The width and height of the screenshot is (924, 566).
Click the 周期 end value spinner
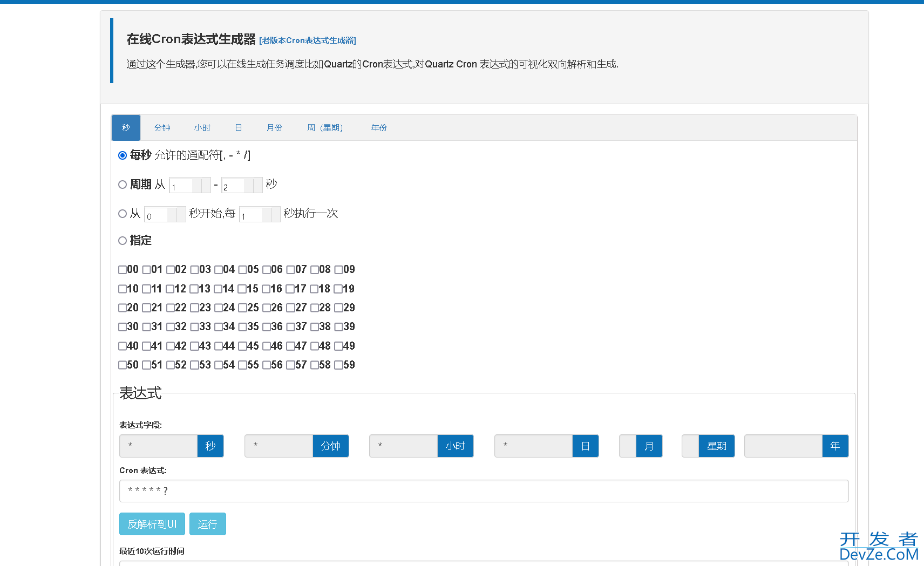[x=242, y=185]
